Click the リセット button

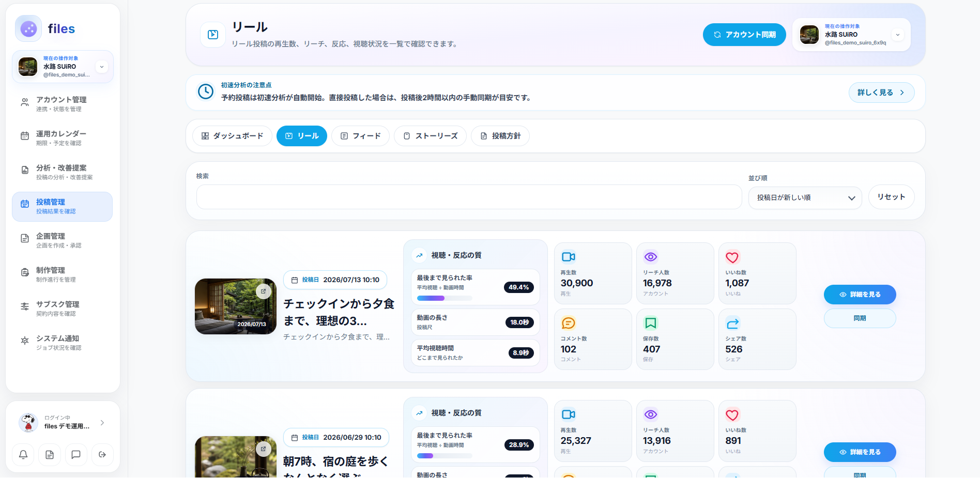tap(891, 197)
